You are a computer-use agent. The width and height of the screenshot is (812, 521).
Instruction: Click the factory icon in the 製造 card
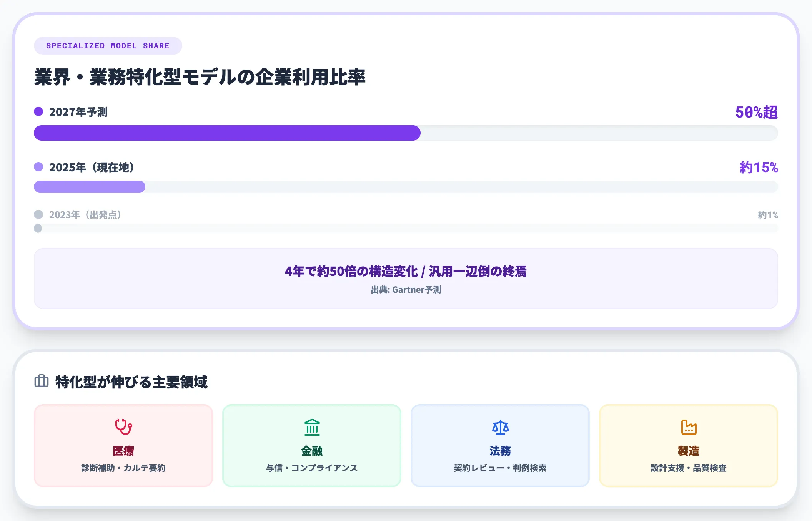click(x=689, y=427)
